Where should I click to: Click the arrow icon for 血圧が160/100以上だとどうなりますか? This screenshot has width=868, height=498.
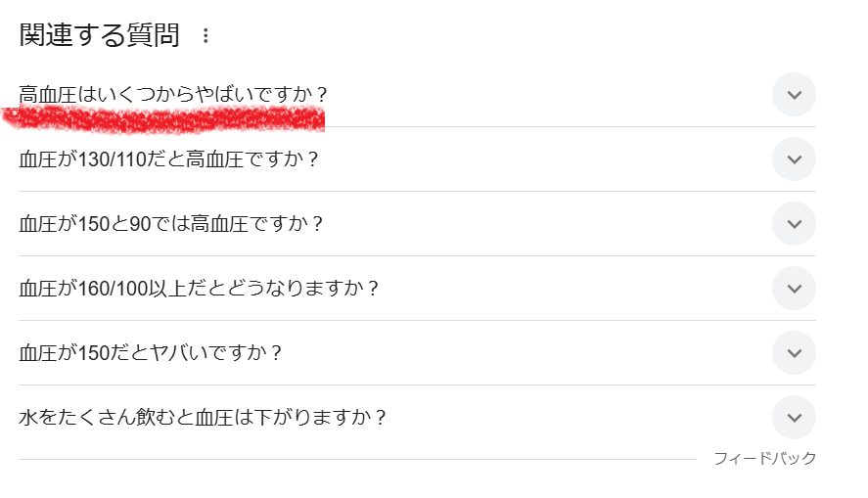click(x=794, y=289)
